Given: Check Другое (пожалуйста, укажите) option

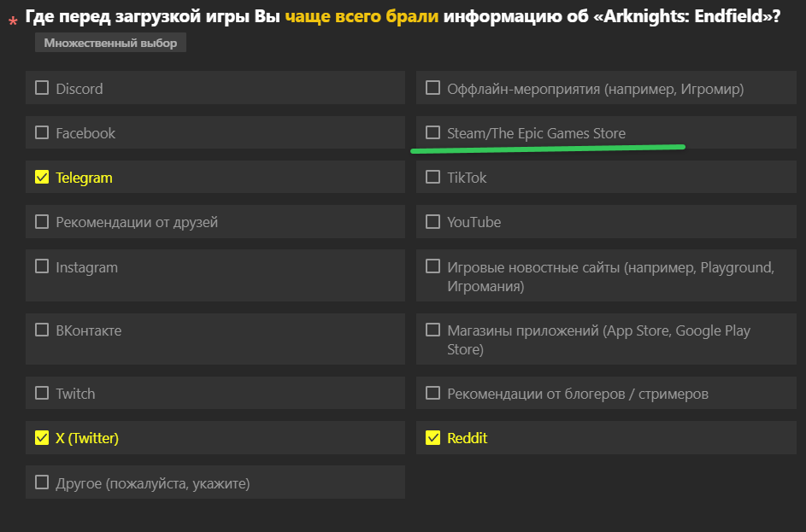Looking at the screenshot, I should coord(42,482).
